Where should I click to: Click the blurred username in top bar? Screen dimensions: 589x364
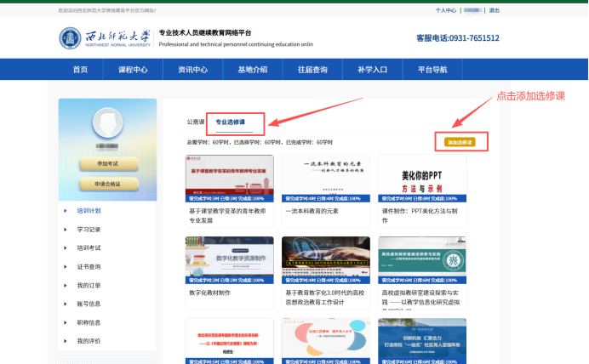tap(473, 10)
